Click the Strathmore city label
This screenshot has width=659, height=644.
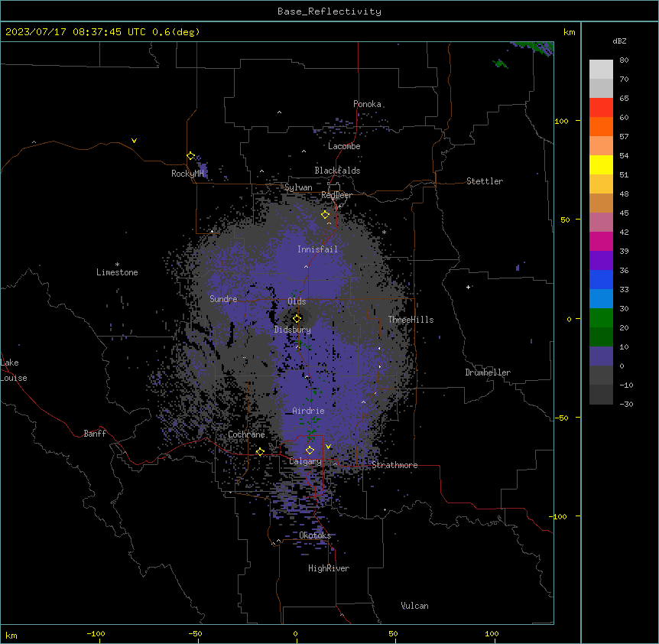point(394,465)
